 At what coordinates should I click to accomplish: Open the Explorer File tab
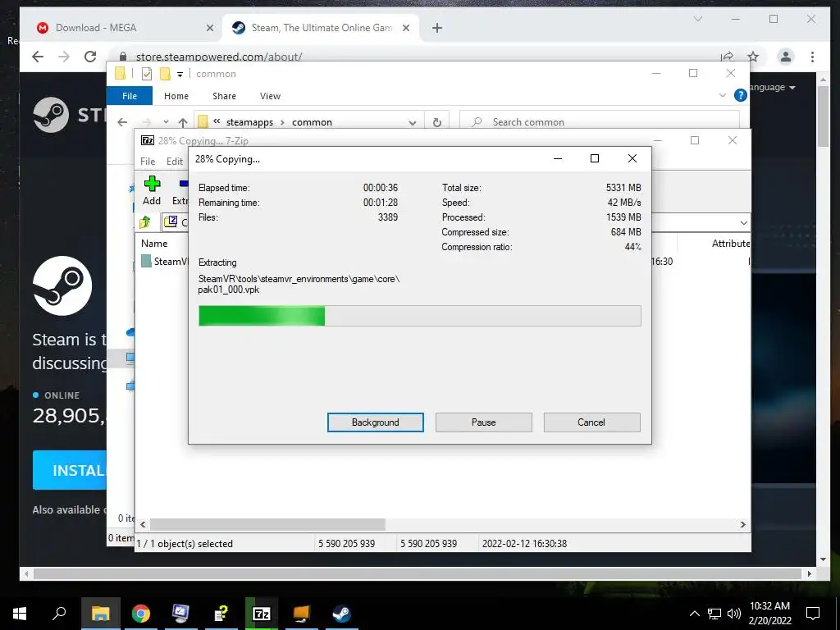(x=130, y=96)
